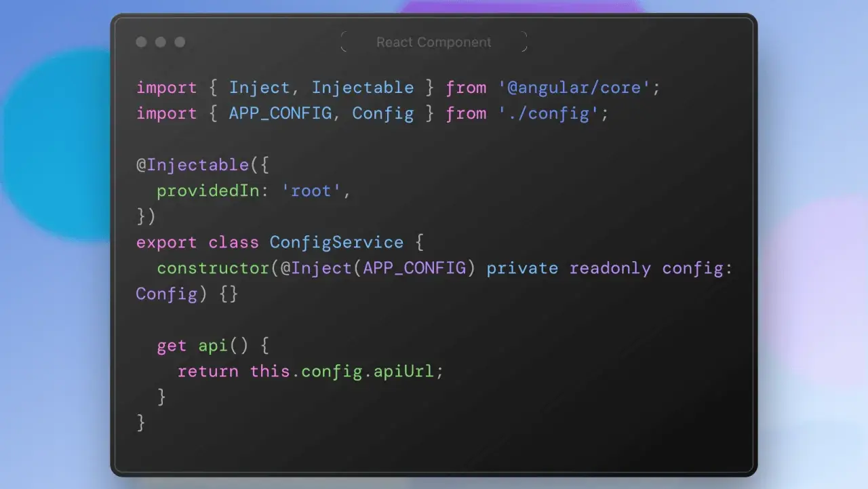This screenshot has width=868, height=489.
Task: Click 'Config) {}' on the wrapped line
Action: point(187,294)
